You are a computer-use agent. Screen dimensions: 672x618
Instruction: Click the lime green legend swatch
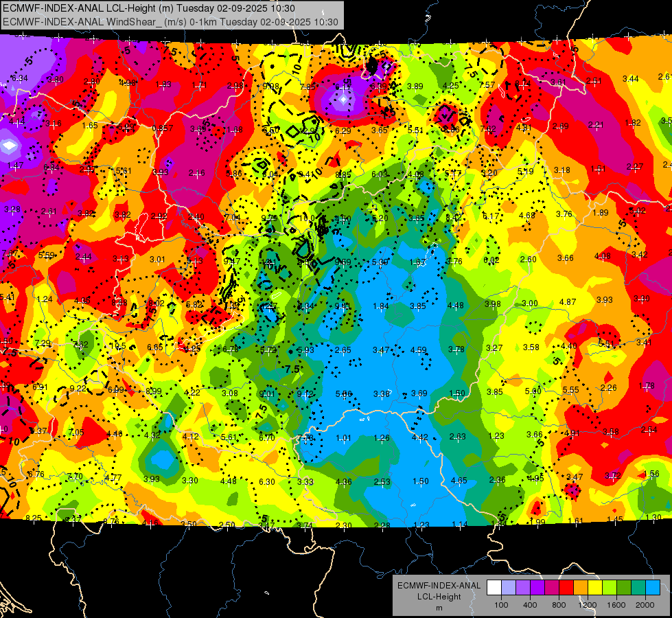click(x=610, y=588)
